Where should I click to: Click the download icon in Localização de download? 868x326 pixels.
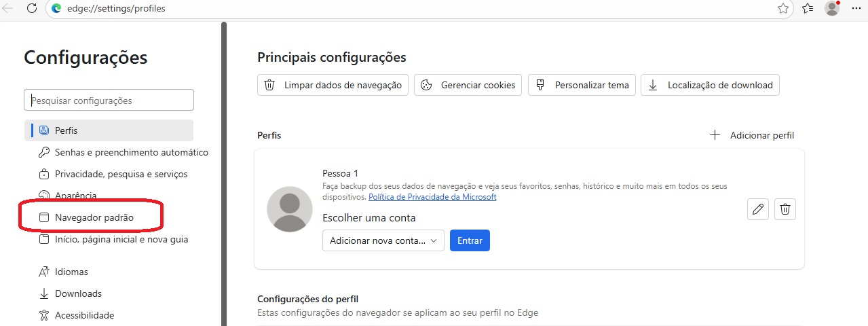[x=653, y=85]
